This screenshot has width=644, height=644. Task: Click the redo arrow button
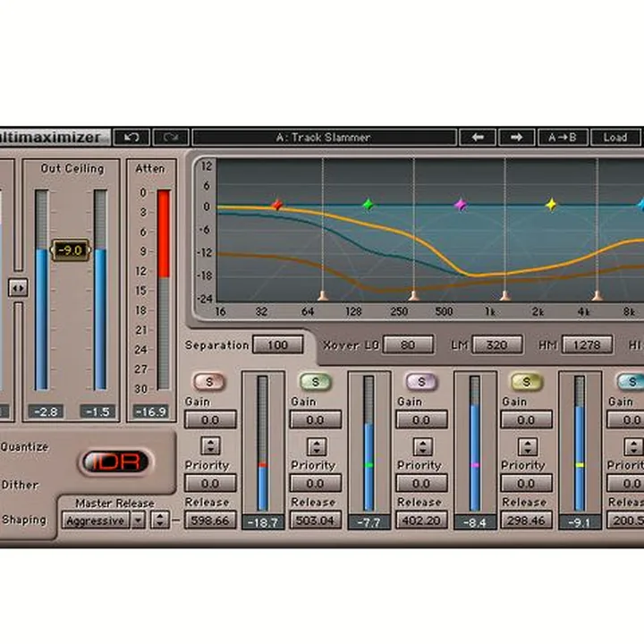(171, 137)
